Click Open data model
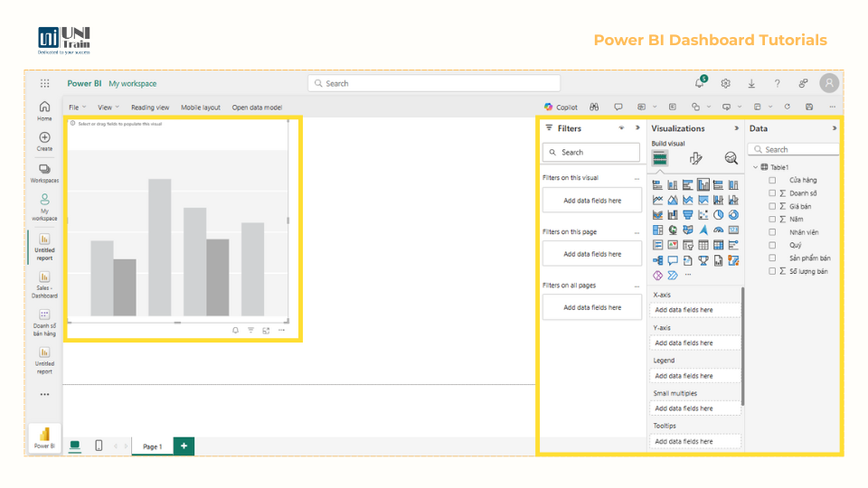868x488 pixels. (x=257, y=108)
